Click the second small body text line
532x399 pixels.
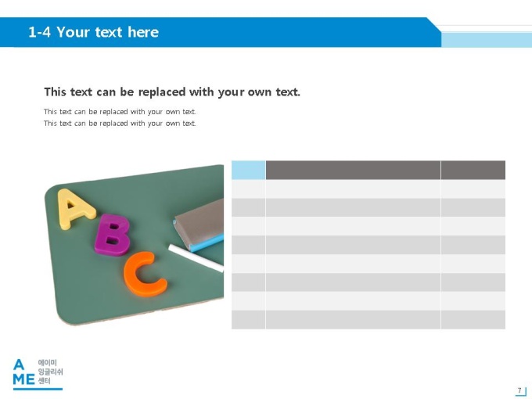(120, 123)
